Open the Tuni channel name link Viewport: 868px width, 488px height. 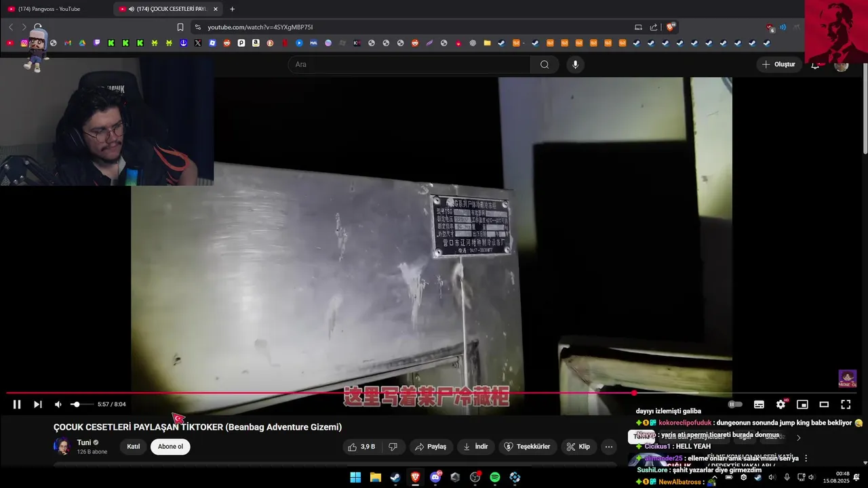coord(84,443)
